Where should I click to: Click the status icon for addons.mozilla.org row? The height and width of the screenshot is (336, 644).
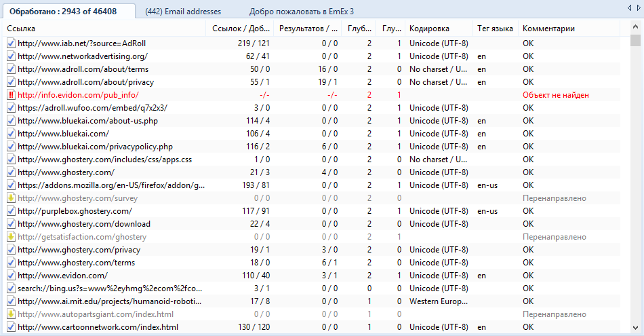(11, 185)
